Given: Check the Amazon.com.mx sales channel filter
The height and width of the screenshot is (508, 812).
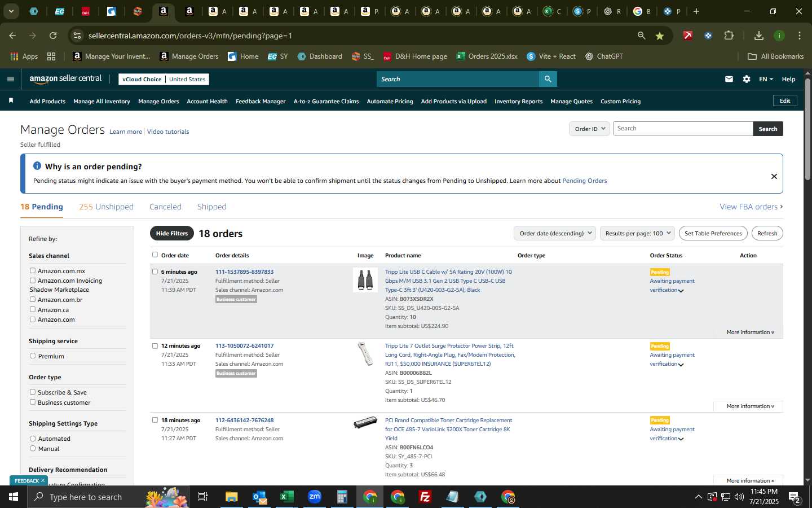Looking at the screenshot, I should coord(33,270).
